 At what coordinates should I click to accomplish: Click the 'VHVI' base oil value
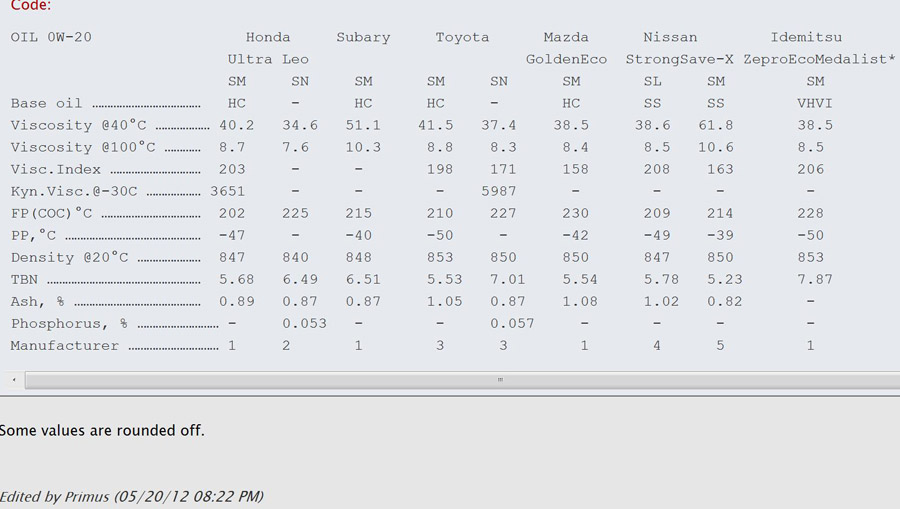click(814, 103)
